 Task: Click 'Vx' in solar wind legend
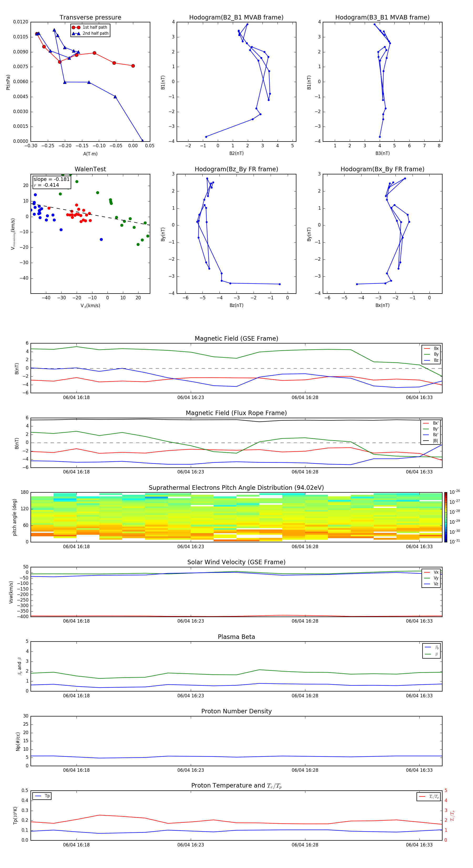pos(431,572)
